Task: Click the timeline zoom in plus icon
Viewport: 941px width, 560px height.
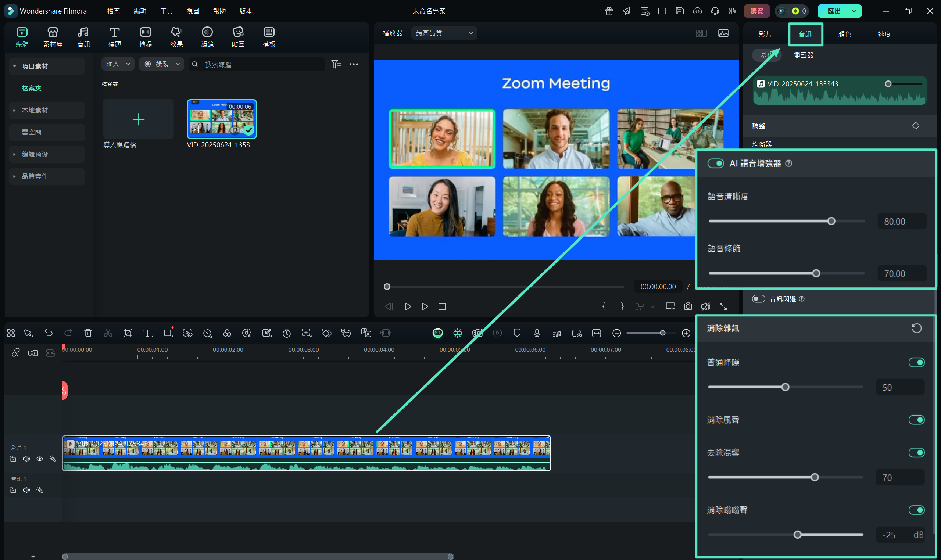Action: click(686, 333)
